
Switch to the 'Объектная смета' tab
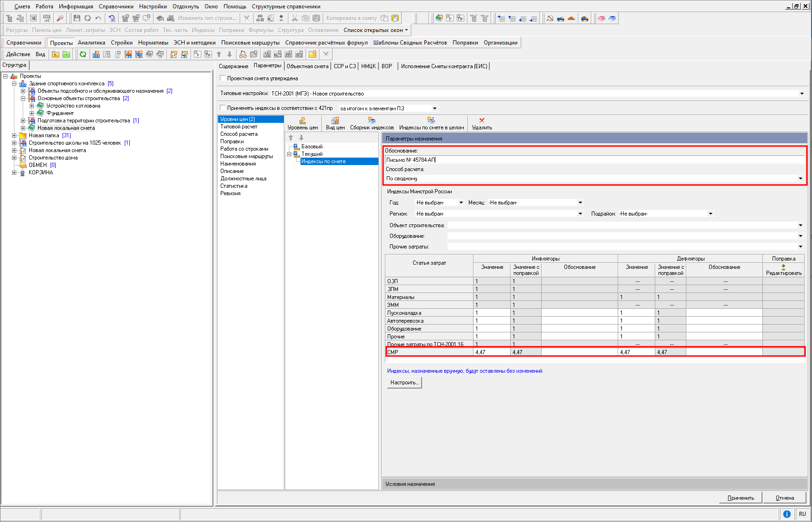307,66
